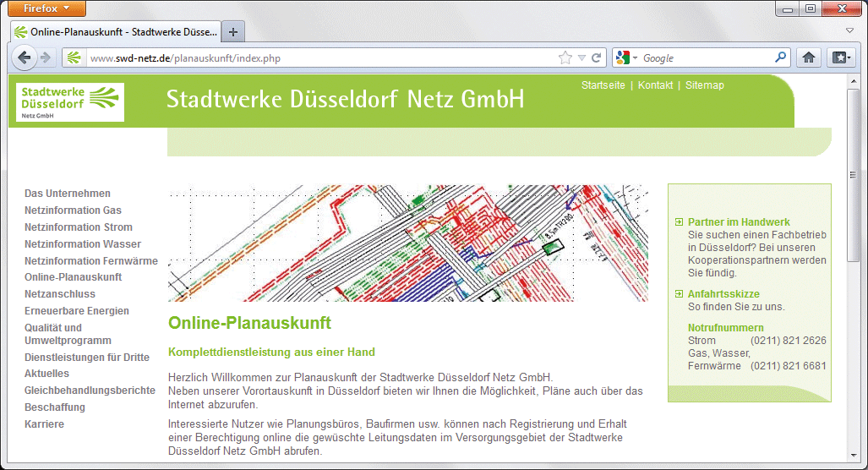Expand the list all tabs arrow

849,30
